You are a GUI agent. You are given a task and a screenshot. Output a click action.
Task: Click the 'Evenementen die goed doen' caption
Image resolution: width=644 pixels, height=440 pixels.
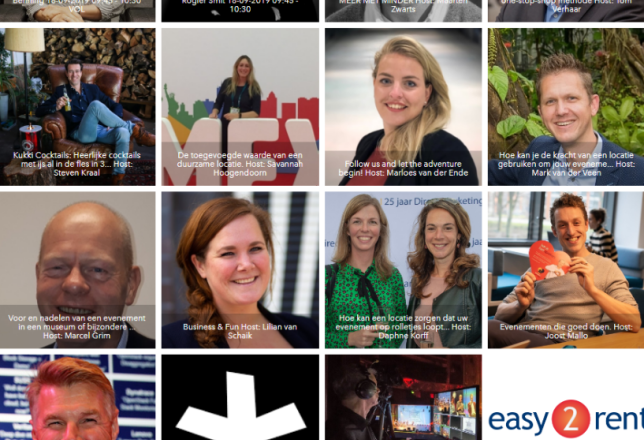566,331
